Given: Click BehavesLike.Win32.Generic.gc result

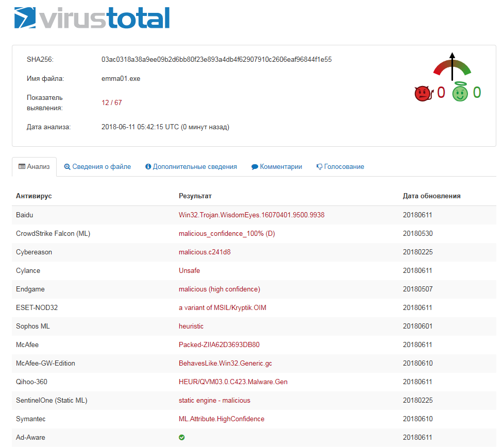Looking at the screenshot, I should tap(226, 364).
